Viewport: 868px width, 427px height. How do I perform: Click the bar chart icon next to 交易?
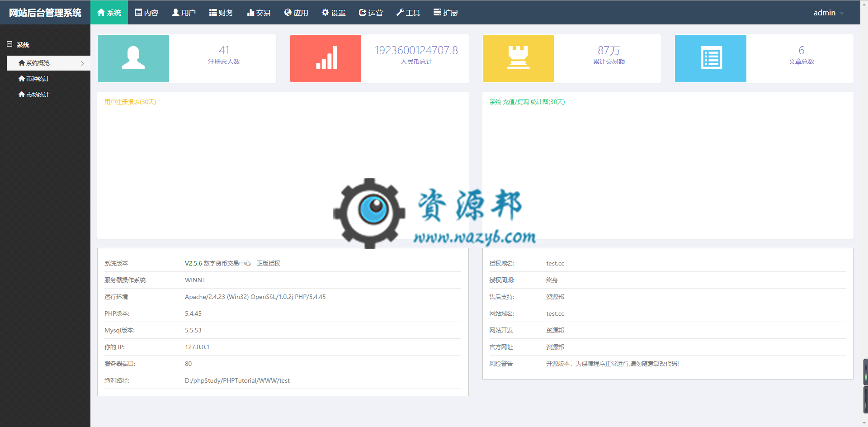250,12
